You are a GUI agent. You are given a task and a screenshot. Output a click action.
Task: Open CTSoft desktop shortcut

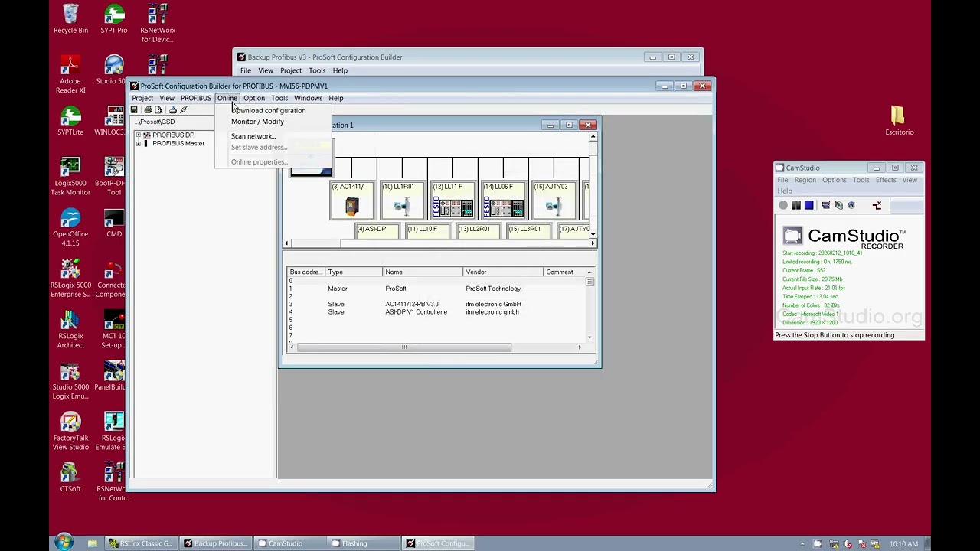[70, 478]
